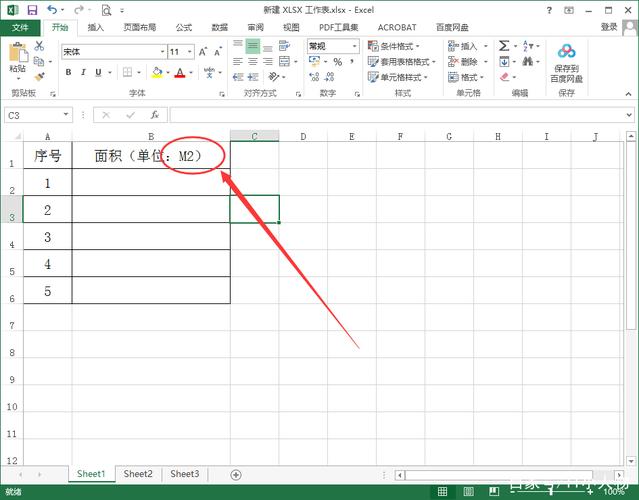Toggle Italic formatting
Screen dimensions: 639x500
(x=83, y=72)
